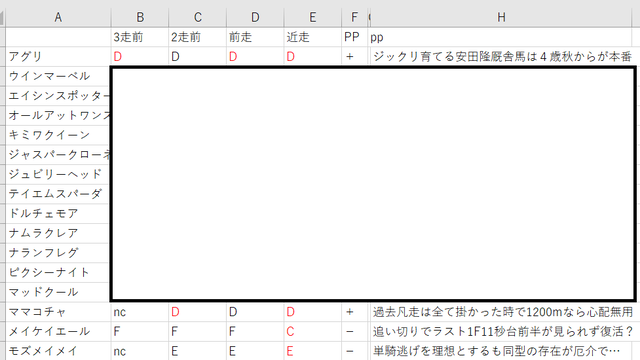640x360 pixels.
Task: Click モズメイメイ's E in 2走前 column
Action: point(174,351)
